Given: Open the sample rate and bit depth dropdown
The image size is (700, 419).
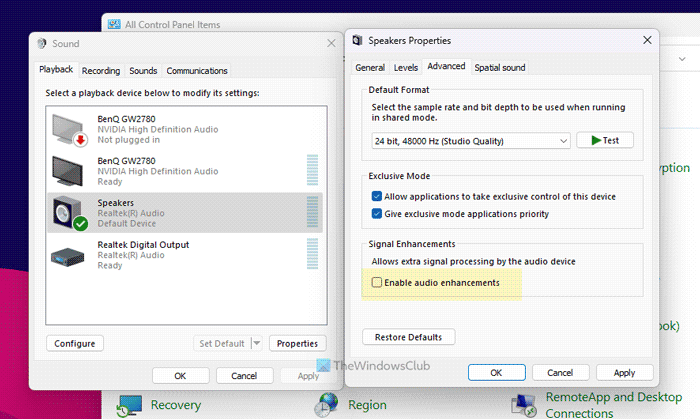Looking at the screenshot, I should pos(471,141).
